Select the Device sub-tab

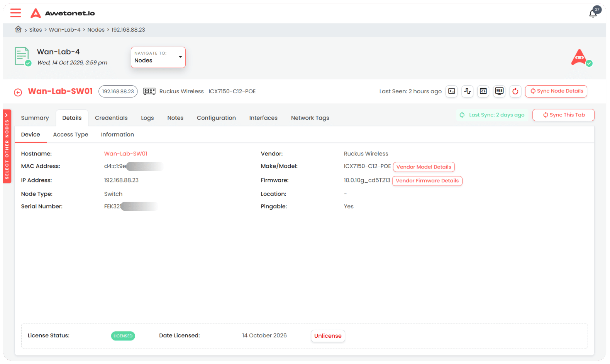30,135
